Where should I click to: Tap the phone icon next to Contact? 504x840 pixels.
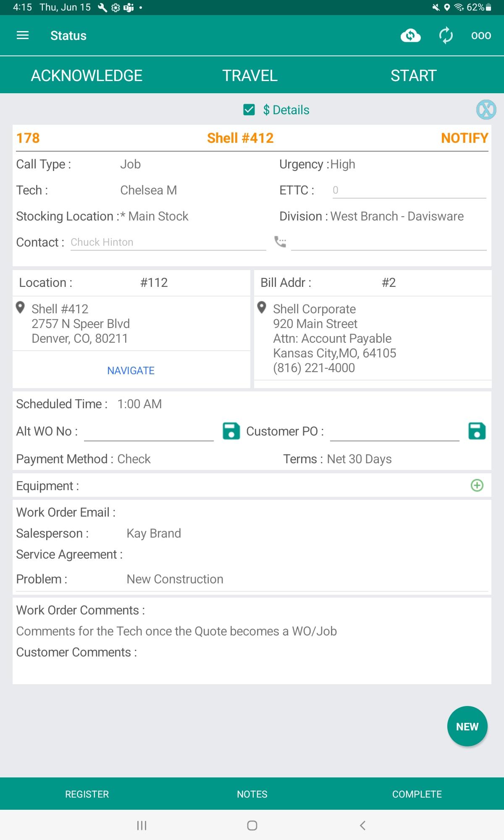pyautogui.click(x=280, y=241)
